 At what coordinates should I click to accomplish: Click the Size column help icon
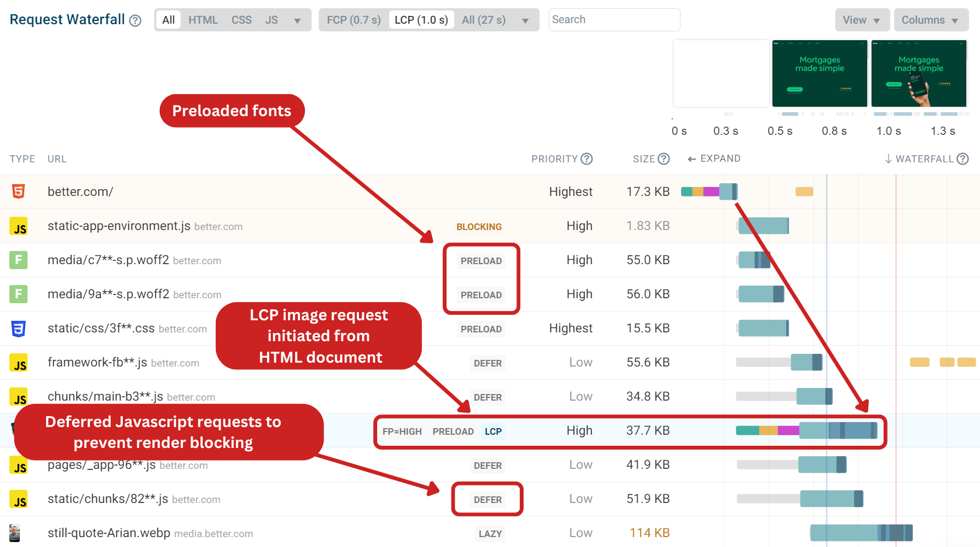click(x=664, y=158)
